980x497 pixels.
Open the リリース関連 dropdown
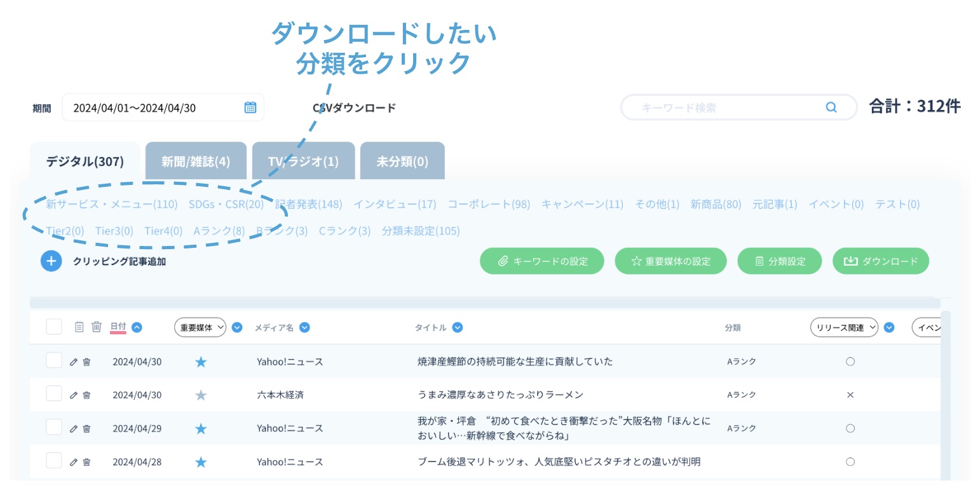coord(844,327)
